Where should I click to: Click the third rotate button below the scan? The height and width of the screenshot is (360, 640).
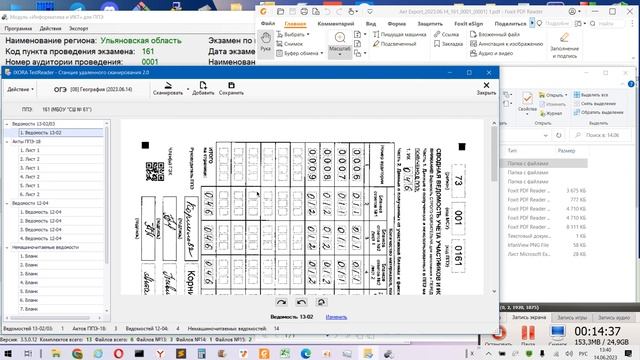coord(321,302)
